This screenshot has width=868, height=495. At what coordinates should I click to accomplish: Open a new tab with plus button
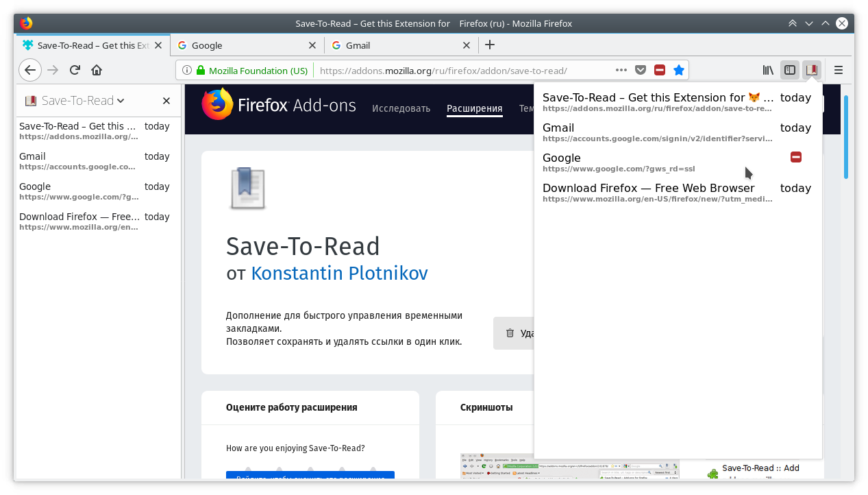pyautogui.click(x=490, y=45)
